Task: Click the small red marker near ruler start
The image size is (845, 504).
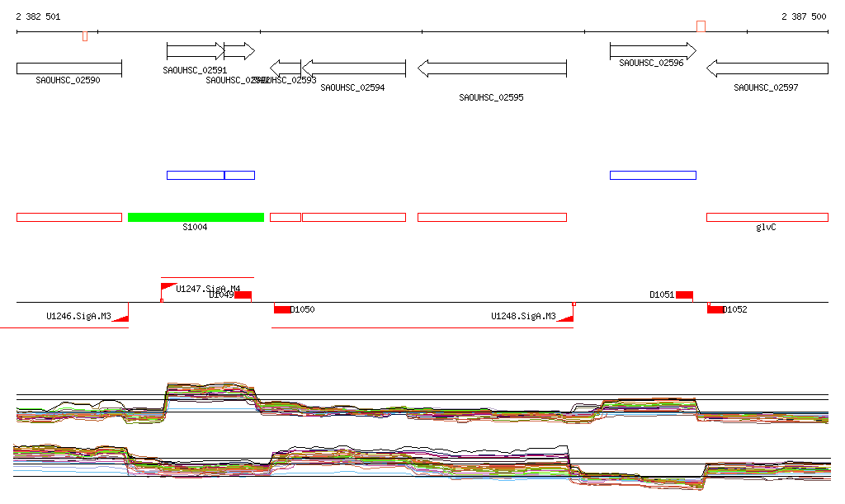Action: [x=85, y=36]
